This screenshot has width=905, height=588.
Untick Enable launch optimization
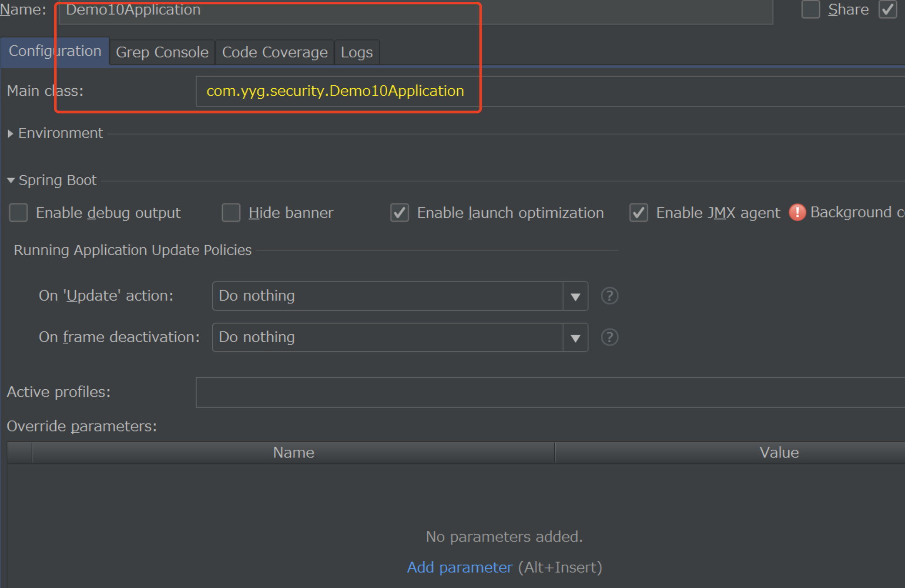coord(399,213)
